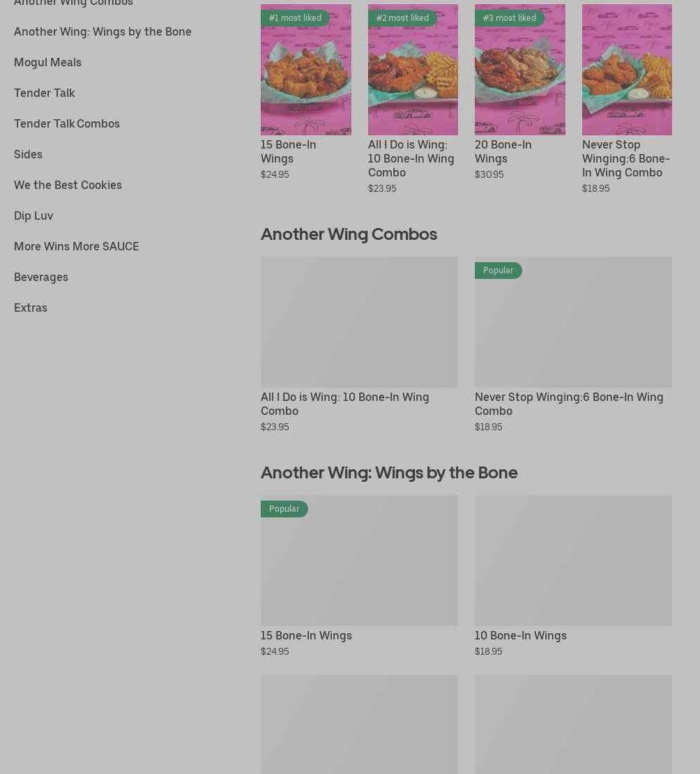
Task: Select the 20 Bone-In Wings item title
Action: tap(503, 151)
